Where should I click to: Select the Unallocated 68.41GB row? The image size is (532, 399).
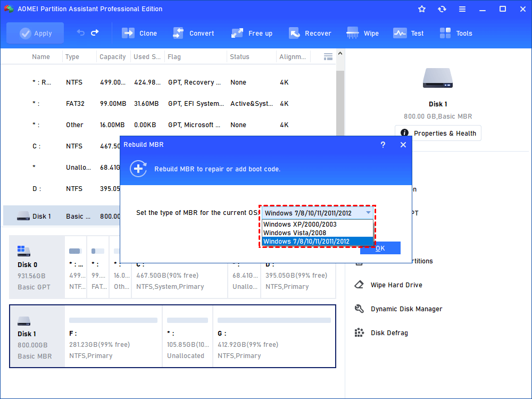tap(62, 167)
